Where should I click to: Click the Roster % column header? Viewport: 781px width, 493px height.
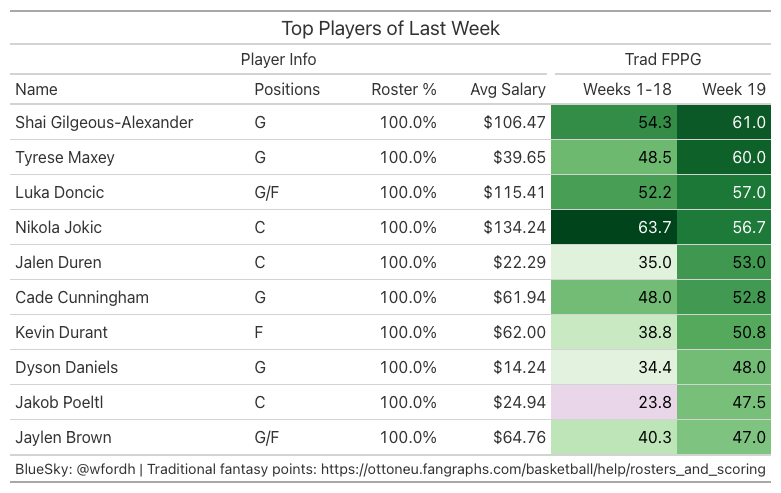click(x=404, y=90)
